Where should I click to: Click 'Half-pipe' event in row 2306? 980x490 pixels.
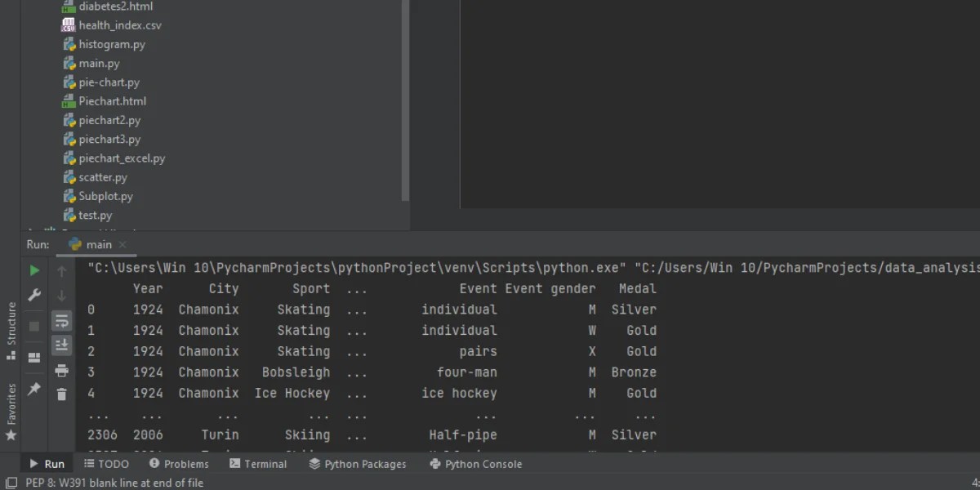(x=463, y=434)
